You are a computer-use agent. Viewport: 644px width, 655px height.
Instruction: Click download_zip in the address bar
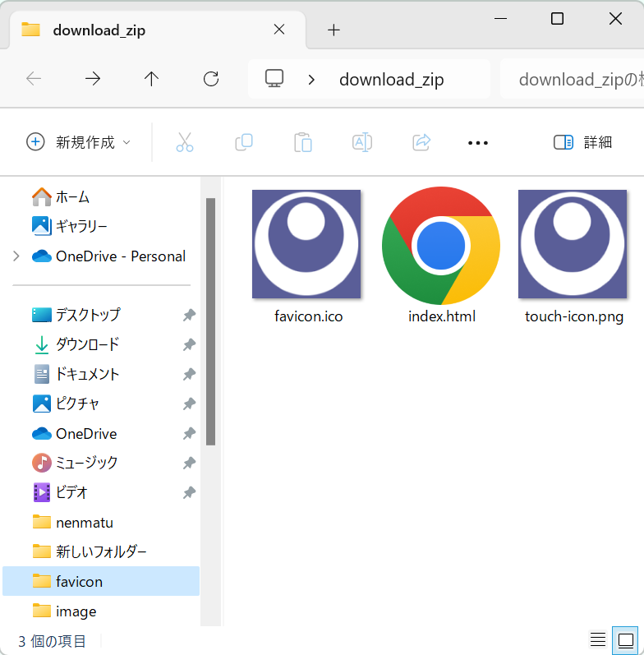(391, 80)
